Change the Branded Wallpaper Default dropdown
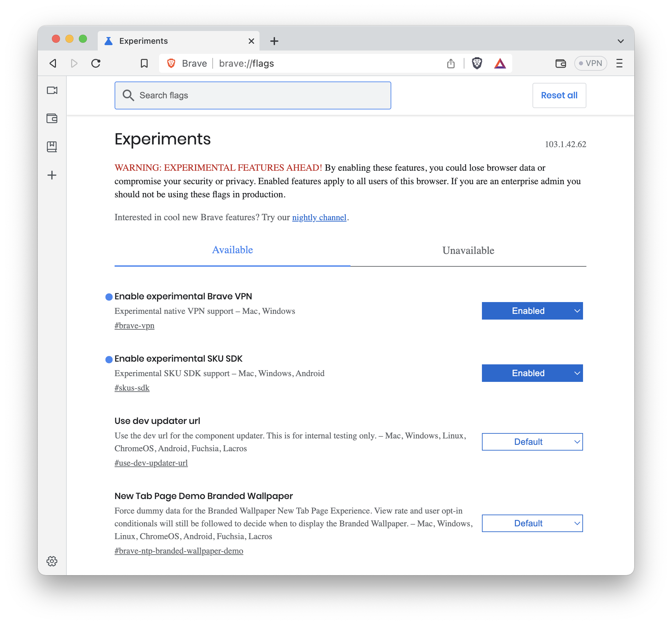The image size is (672, 625). 532,523
